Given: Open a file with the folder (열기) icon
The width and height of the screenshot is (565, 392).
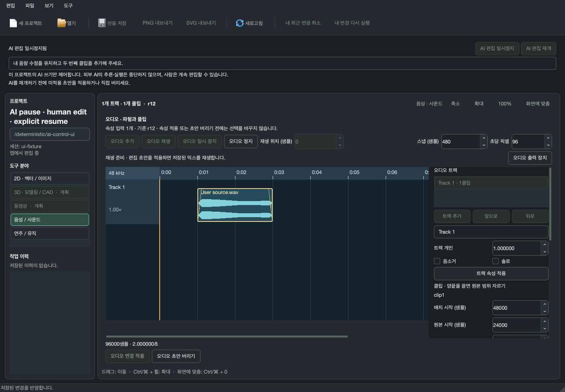Looking at the screenshot, I should click(x=61, y=23).
